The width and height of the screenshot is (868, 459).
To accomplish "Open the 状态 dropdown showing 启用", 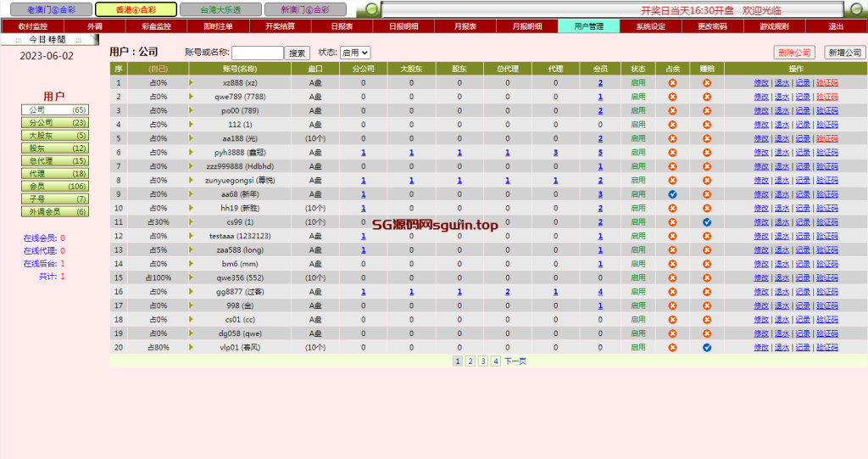I will tap(354, 53).
